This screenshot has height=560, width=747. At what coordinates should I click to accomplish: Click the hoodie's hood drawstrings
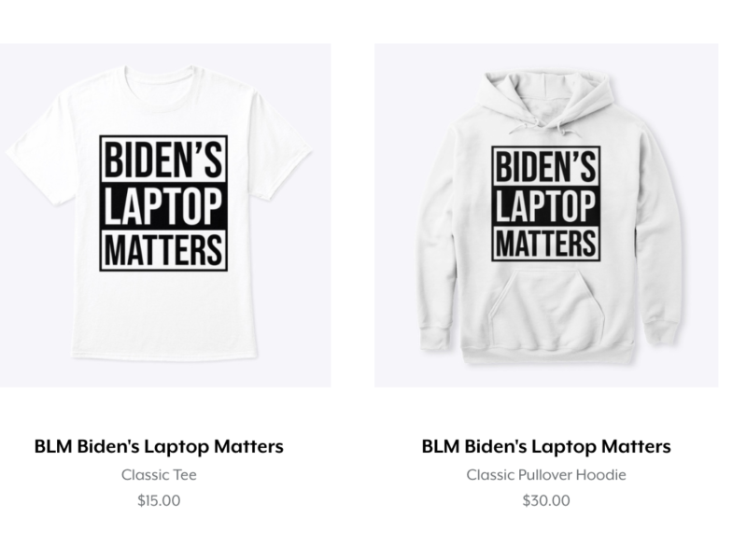point(541,125)
